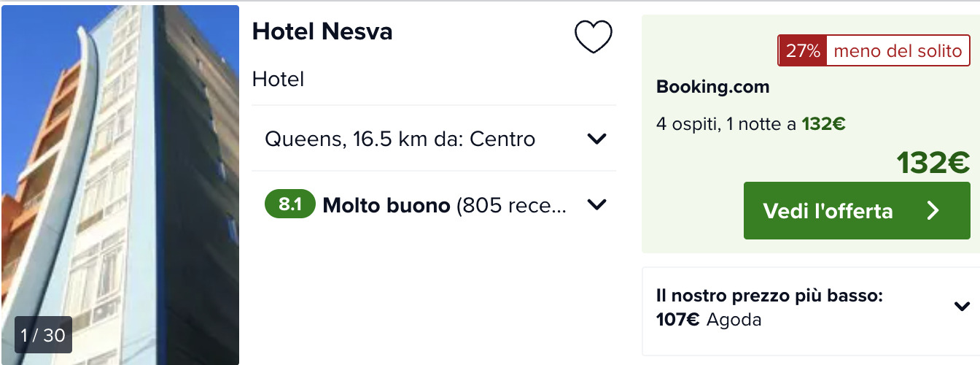Select the Molto buono reviews row
980x365 pixels.
pyautogui.click(x=434, y=205)
